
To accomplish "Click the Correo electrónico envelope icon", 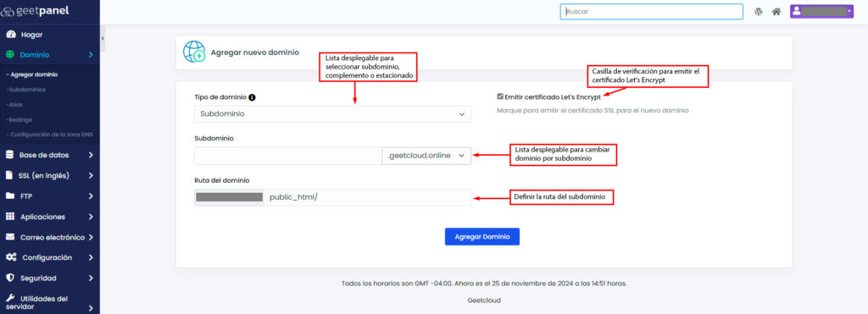I will 9,237.
